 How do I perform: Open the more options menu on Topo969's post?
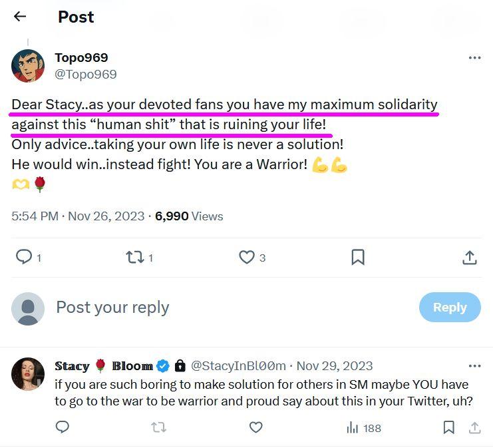[474, 58]
